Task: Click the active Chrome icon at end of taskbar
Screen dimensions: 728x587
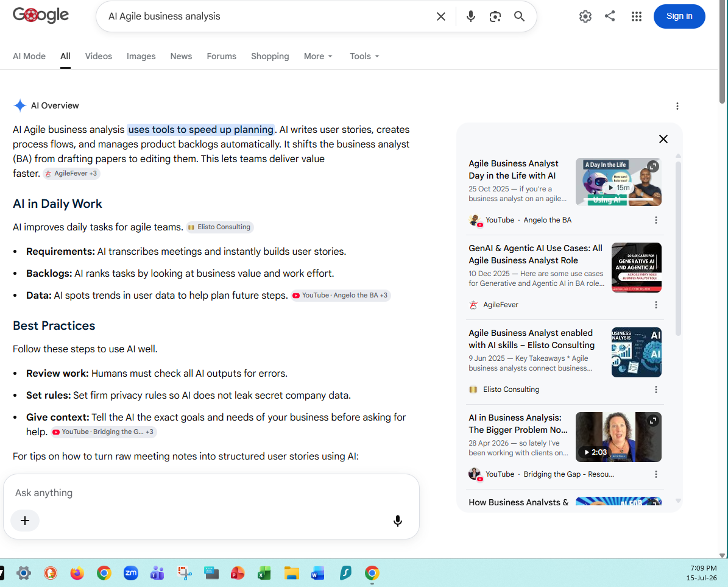Action: click(x=372, y=574)
